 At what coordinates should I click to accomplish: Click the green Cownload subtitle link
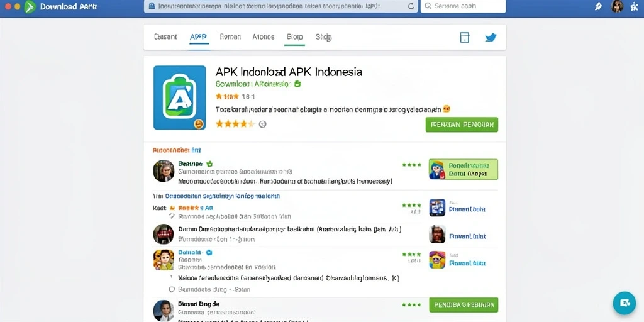coord(253,84)
